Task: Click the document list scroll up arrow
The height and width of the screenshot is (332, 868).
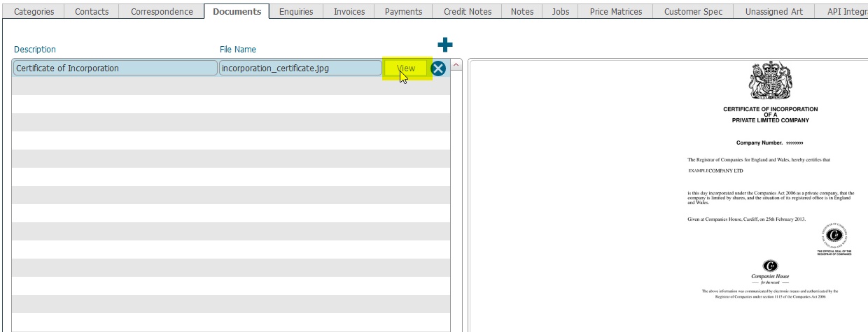Action: click(x=456, y=65)
